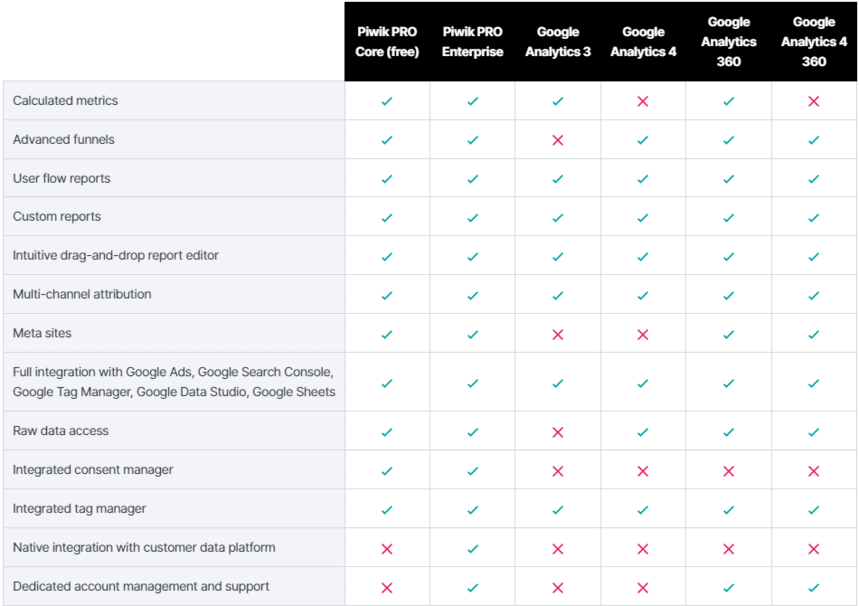Click Integrated tag manager checkmark under Google Analytics 4
This screenshot has width=859, height=606.
643,510
